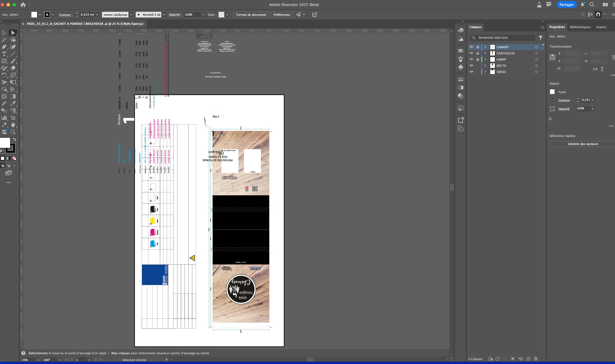Viewport: 615px width, 364px height.
Task: Open the zoom level dropdown at 25%
Action: point(38,360)
